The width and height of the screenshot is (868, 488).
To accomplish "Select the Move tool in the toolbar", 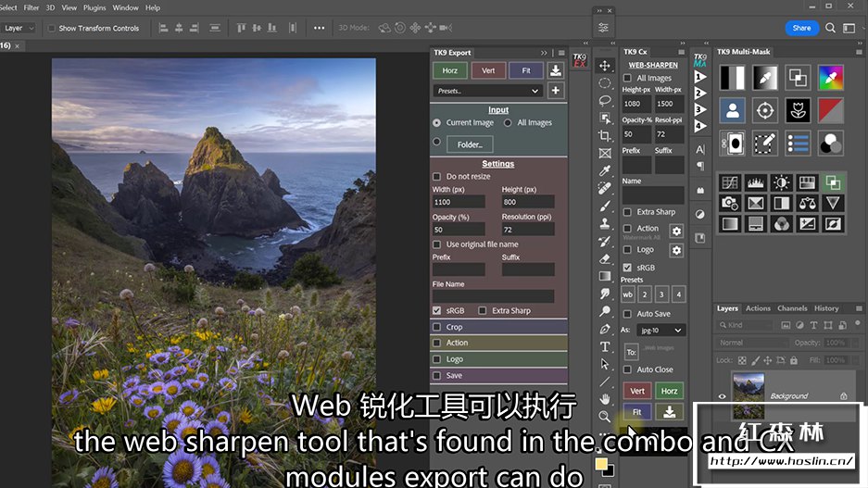I will [x=605, y=66].
